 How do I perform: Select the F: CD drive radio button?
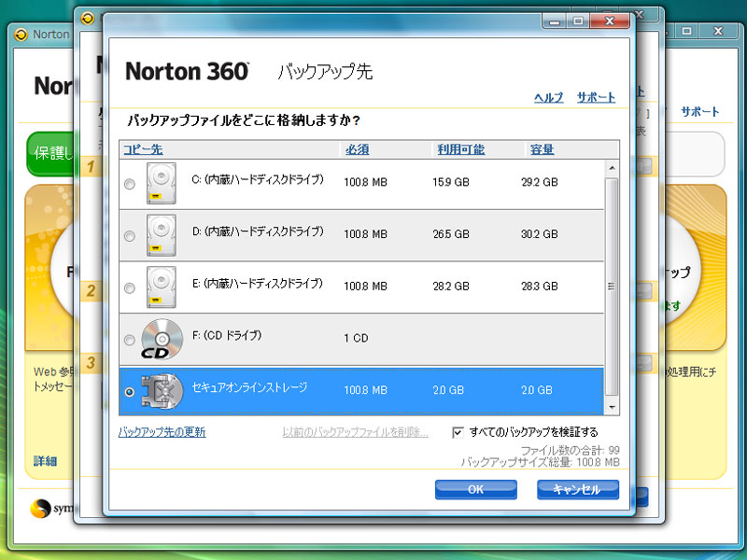129,340
